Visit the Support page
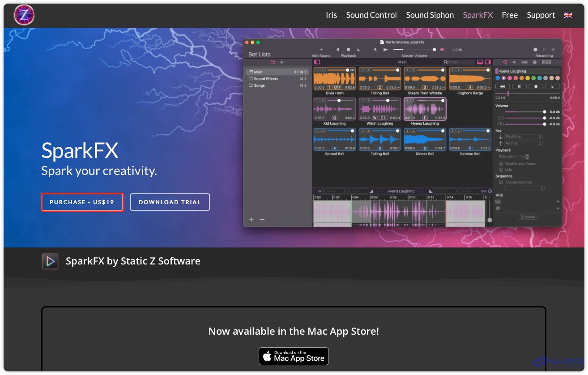 541,15
